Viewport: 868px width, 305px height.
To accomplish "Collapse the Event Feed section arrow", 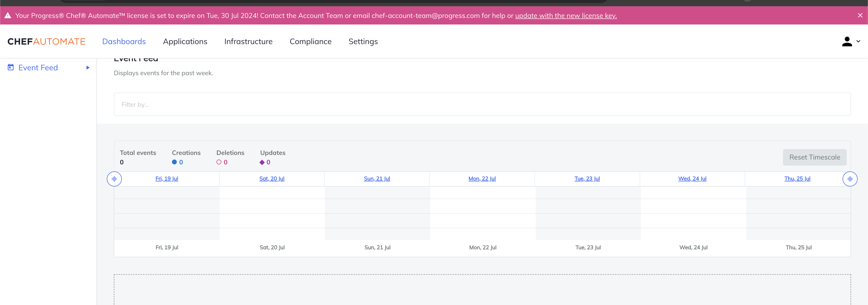I will (88, 67).
